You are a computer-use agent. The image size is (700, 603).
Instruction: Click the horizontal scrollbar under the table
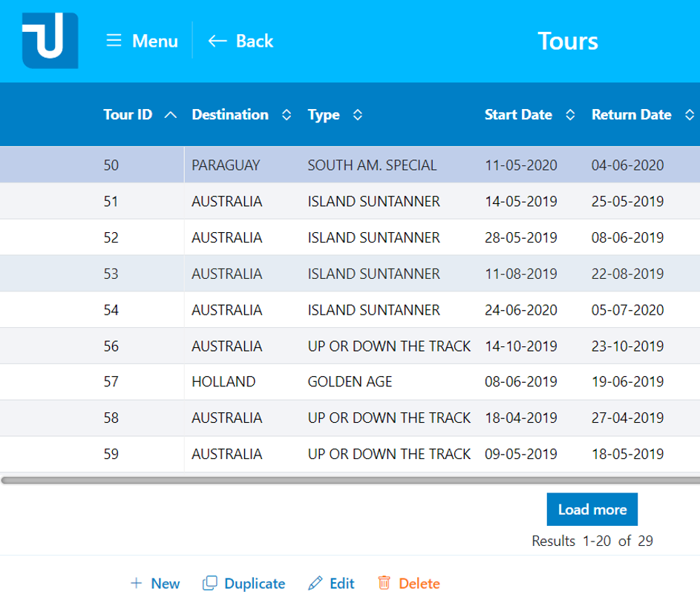(349, 481)
